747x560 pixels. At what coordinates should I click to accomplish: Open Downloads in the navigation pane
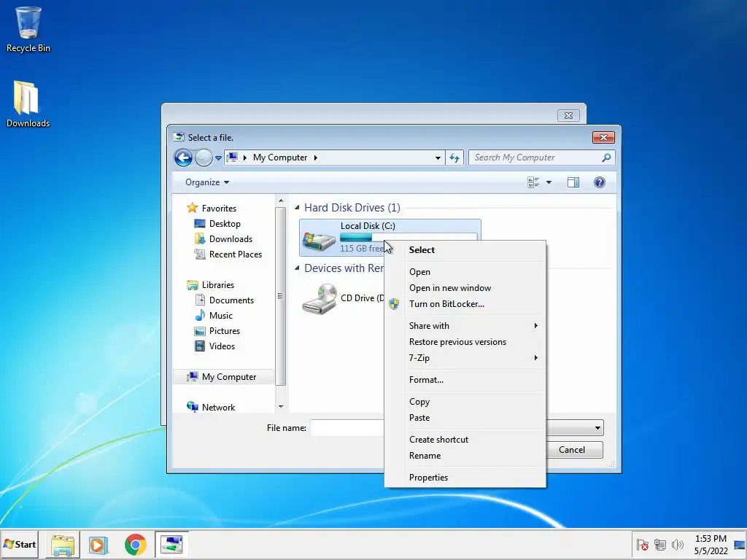click(223, 239)
